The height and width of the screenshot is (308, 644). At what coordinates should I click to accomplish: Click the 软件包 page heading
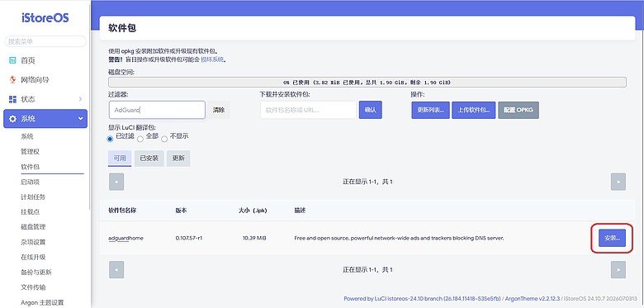click(122, 28)
